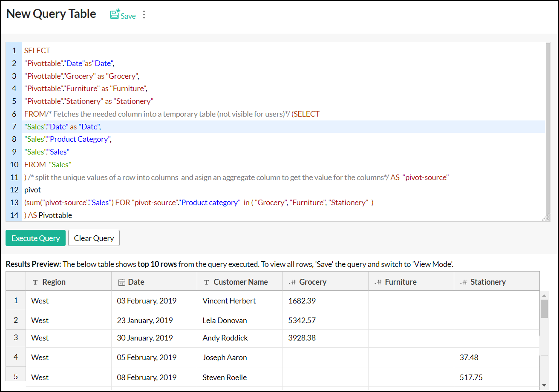Click the results table vertical scrollbar thumb
The width and height of the screenshot is (559, 392).
point(544,309)
